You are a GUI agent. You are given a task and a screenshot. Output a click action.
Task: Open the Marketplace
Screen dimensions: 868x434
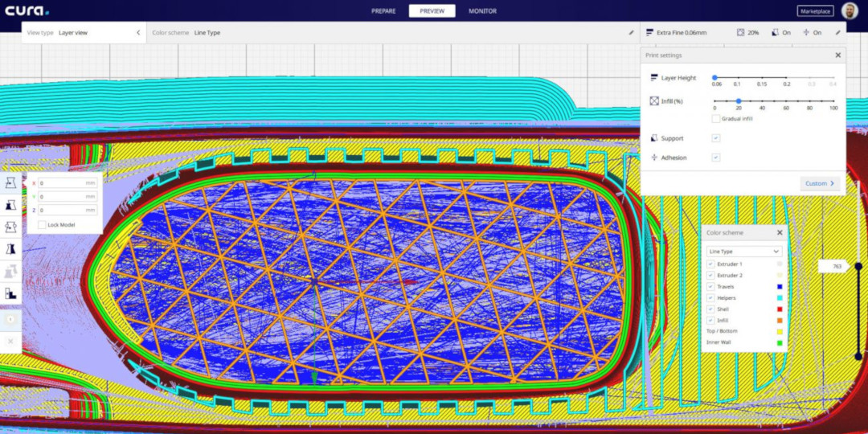pos(815,11)
